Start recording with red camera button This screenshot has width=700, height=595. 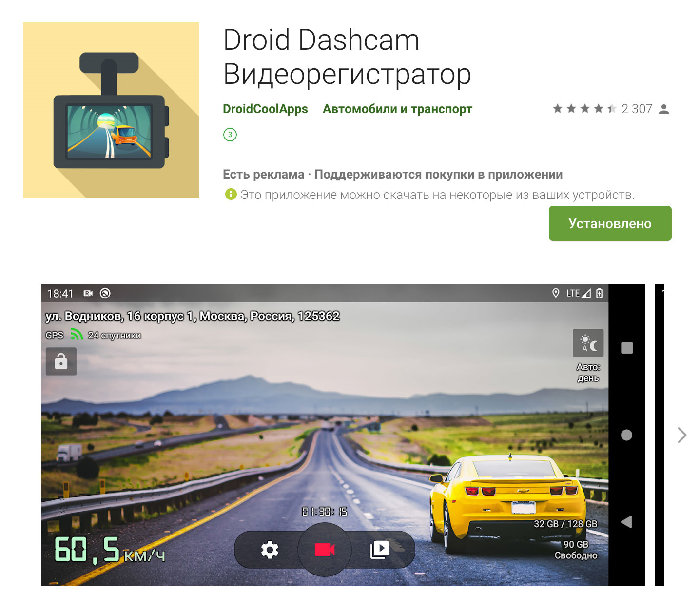pyautogui.click(x=325, y=550)
